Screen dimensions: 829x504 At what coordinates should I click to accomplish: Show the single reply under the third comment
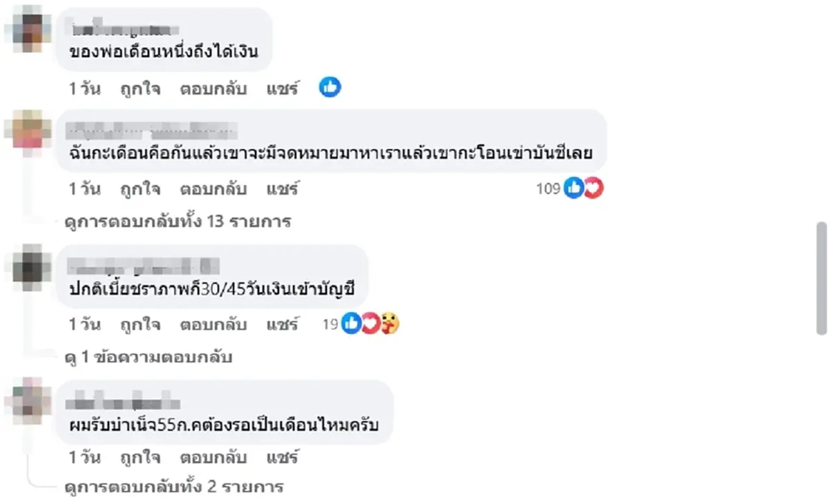pos(147,357)
